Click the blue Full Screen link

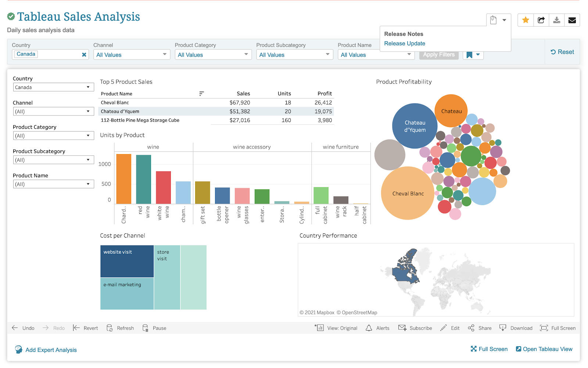[489, 349]
